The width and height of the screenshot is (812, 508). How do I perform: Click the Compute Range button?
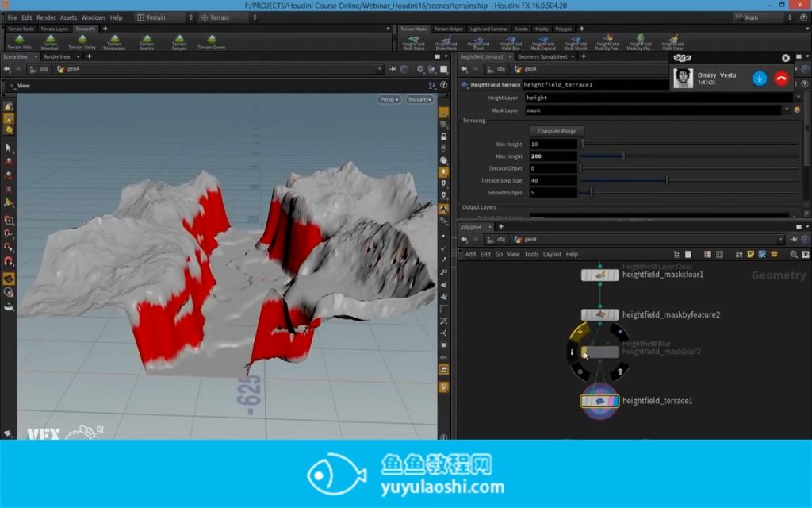point(557,131)
